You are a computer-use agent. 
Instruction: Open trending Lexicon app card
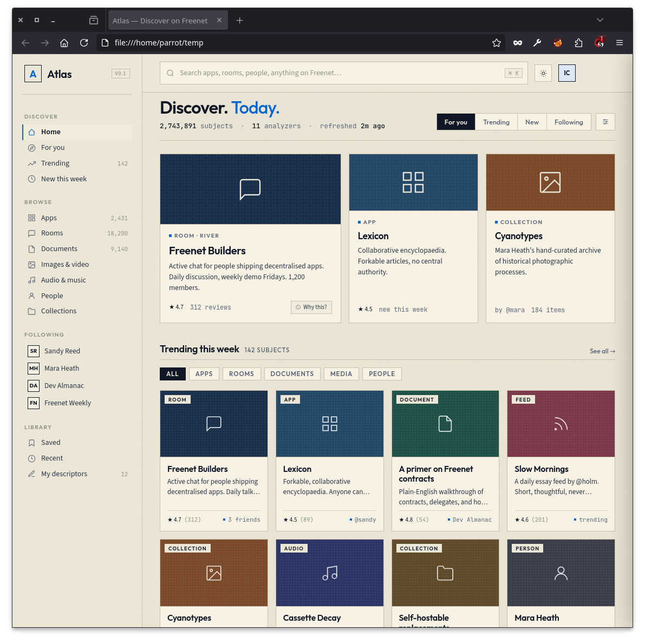(x=329, y=461)
